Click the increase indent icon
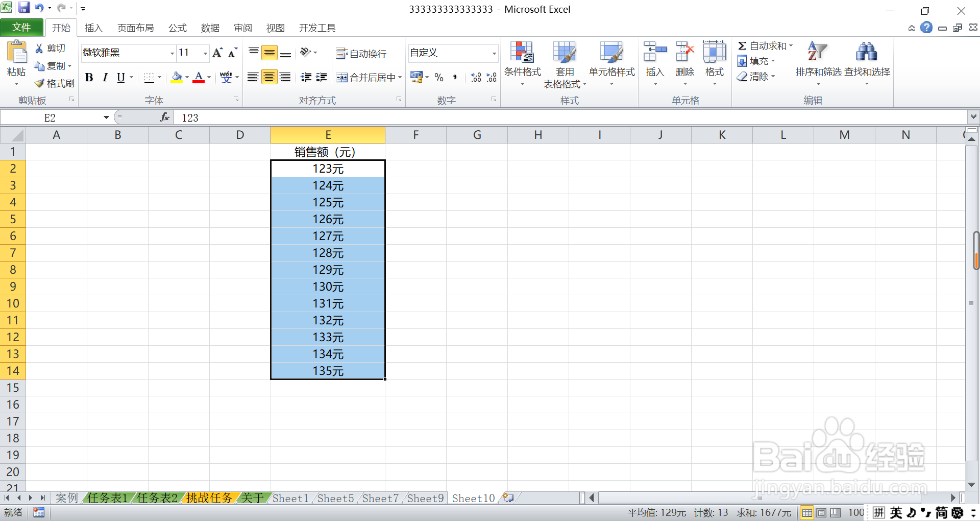This screenshot has height=521, width=980. click(x=322, y=77)
